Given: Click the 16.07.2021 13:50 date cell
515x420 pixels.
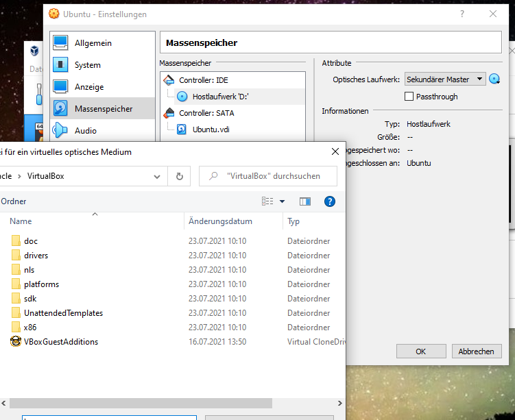Looking at the screenshot, I should point(217,342).
